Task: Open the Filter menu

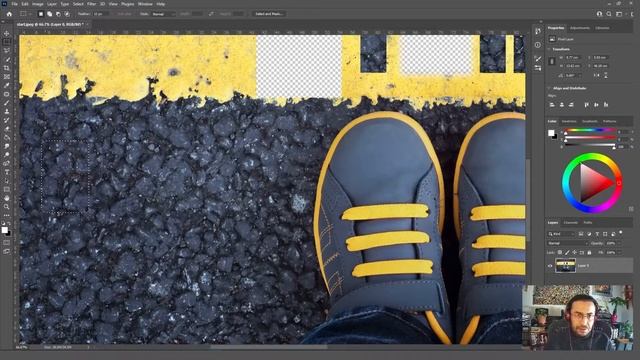Action: [91, 4]
